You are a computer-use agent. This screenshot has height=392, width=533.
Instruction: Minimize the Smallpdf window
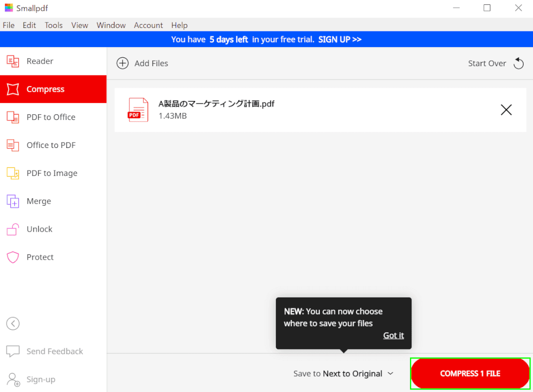click(x=456, y=8)
